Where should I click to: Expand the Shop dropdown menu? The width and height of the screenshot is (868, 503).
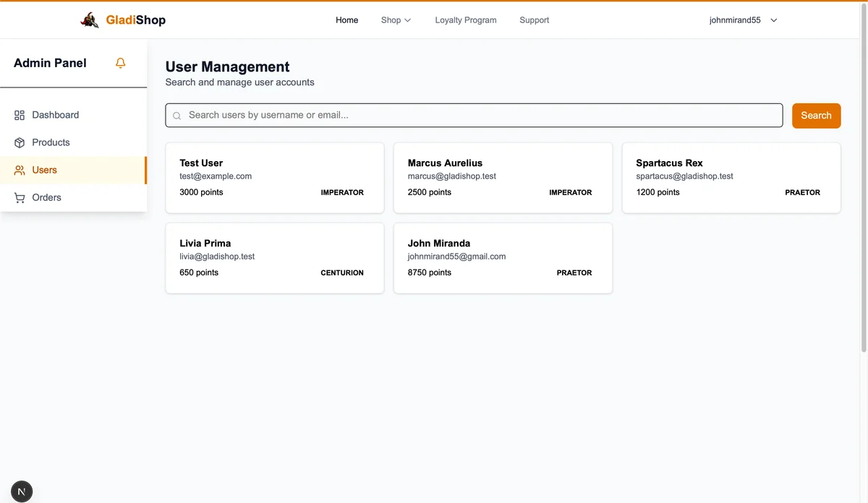coord(396,20)
